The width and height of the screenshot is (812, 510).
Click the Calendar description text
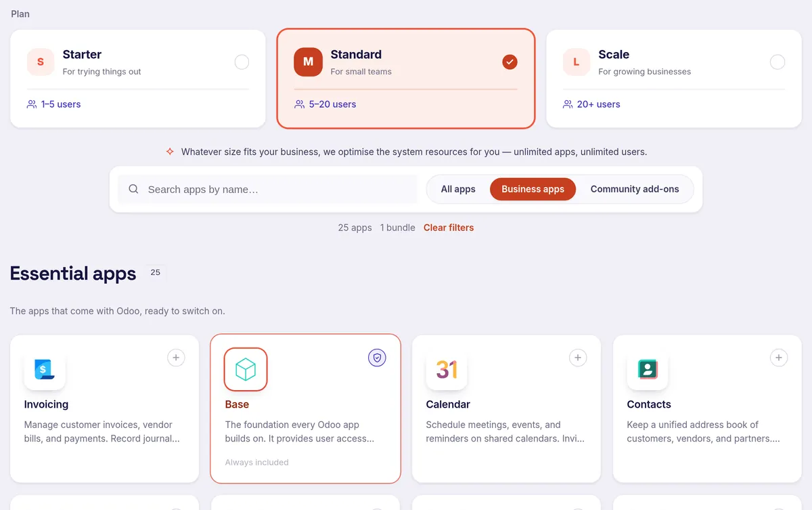[x=505, y=431]
